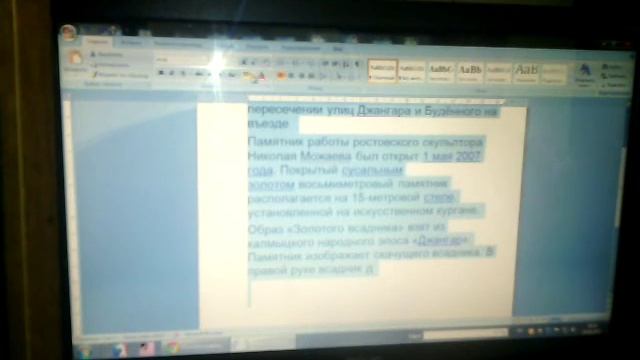The image size is (640, 360).
Task: Click the word 'Памятник' starting second paragraph
Action: pyautogui.click(x=275, y=142)
